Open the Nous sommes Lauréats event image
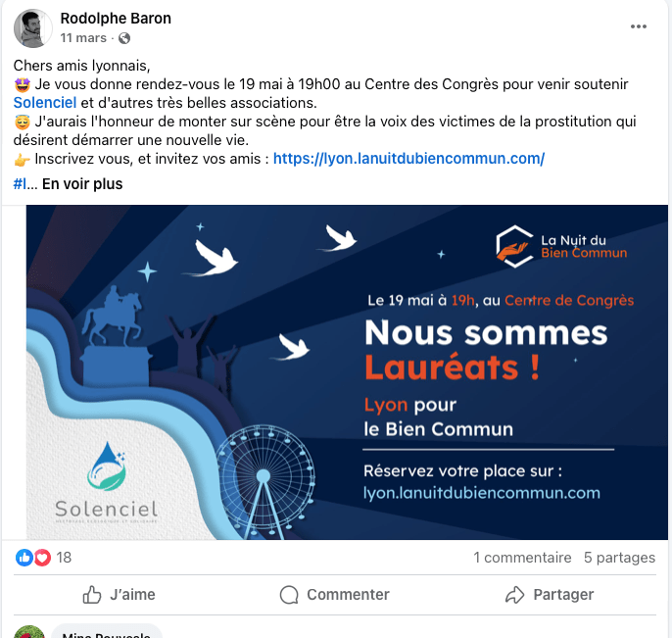672x638 pixels. pos(347,372)
